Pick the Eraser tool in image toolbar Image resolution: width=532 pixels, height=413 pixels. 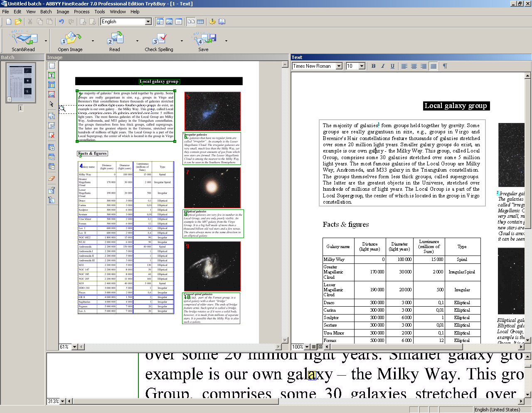52,178
